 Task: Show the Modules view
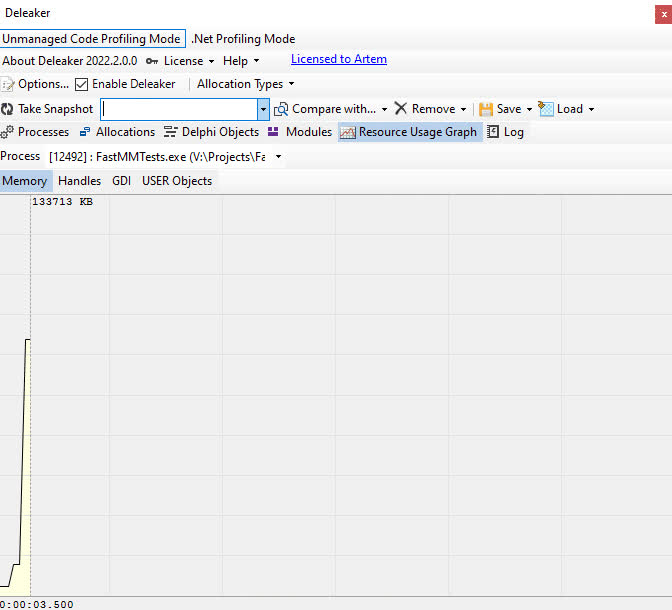309,132
